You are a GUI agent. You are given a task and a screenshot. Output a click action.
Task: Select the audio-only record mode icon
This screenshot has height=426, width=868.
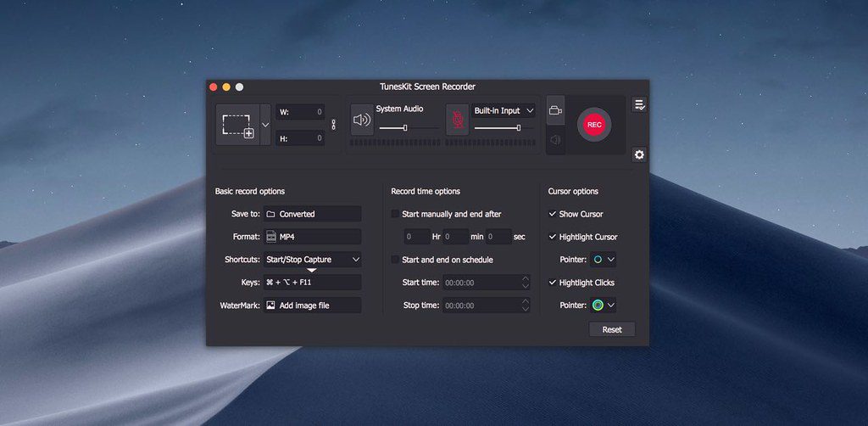[555, 140]
